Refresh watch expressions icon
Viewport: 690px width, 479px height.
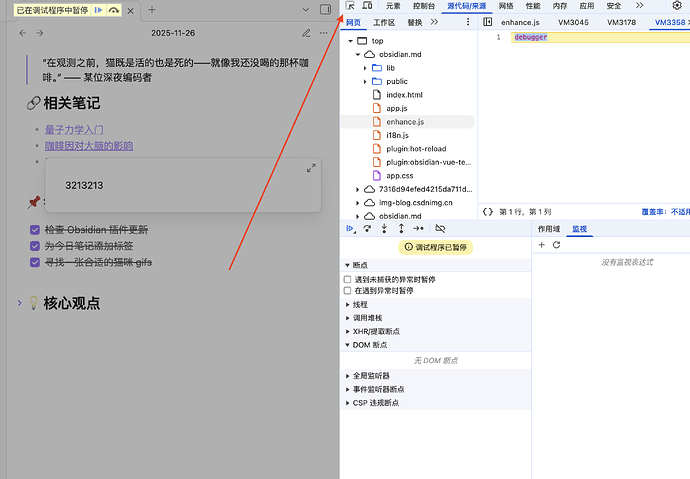click(x=556, y=245)
